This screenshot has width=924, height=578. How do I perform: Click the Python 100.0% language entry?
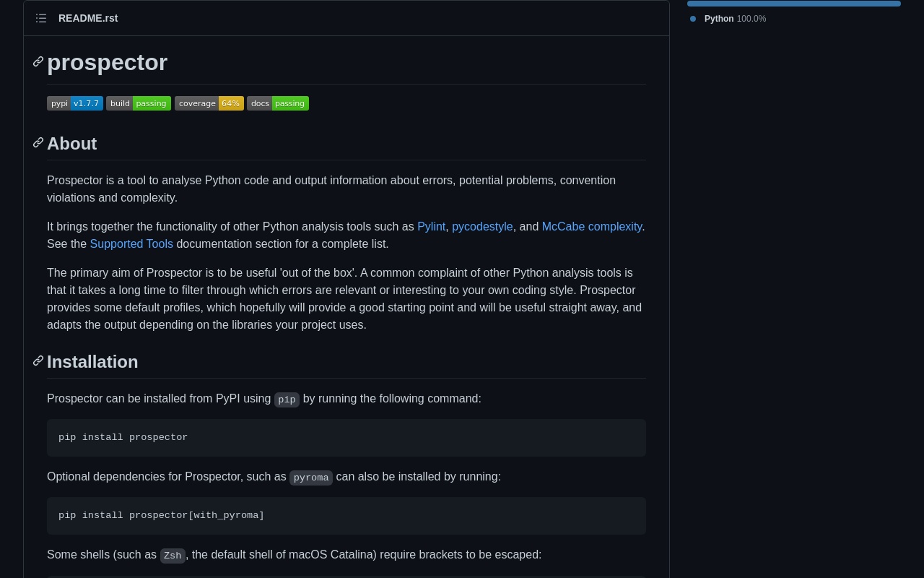click(735, 19)
